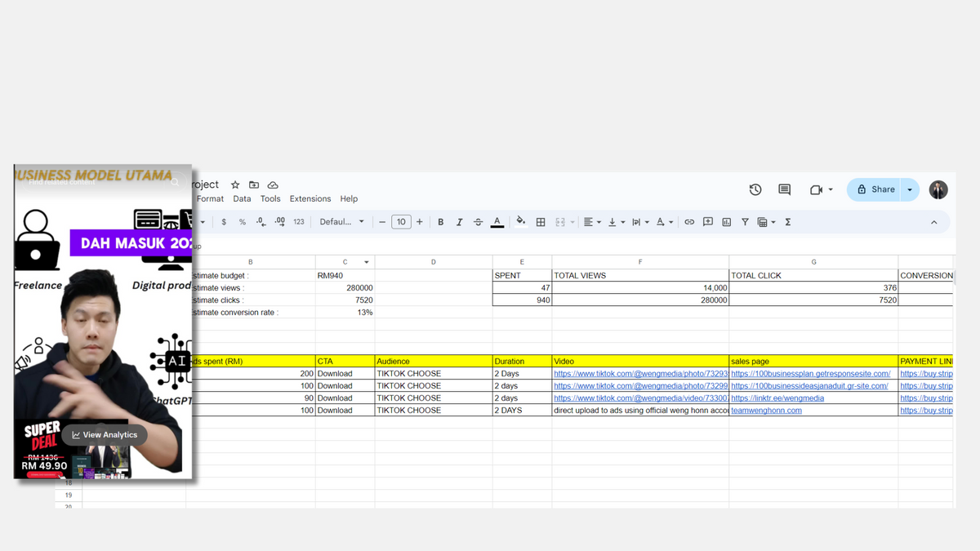Screen dimensions: 980x551
Task: Click the View Analytics button
Action: pyautogui.click(x=105, y=435)
